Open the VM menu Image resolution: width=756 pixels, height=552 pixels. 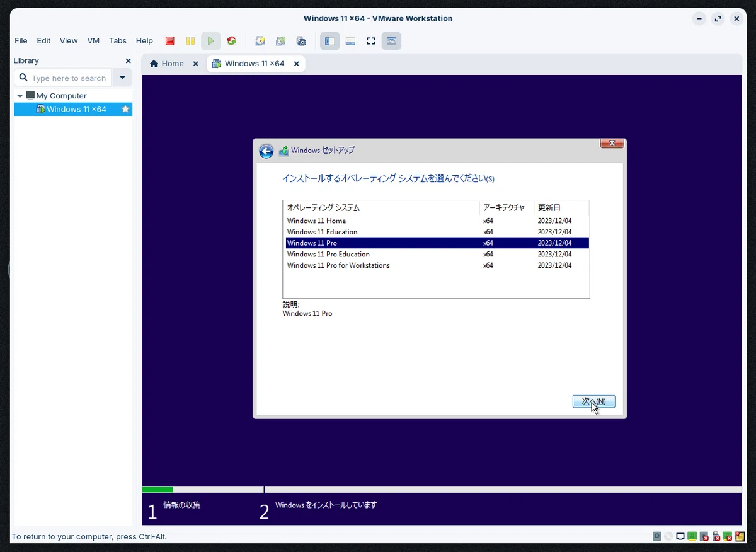93,40
